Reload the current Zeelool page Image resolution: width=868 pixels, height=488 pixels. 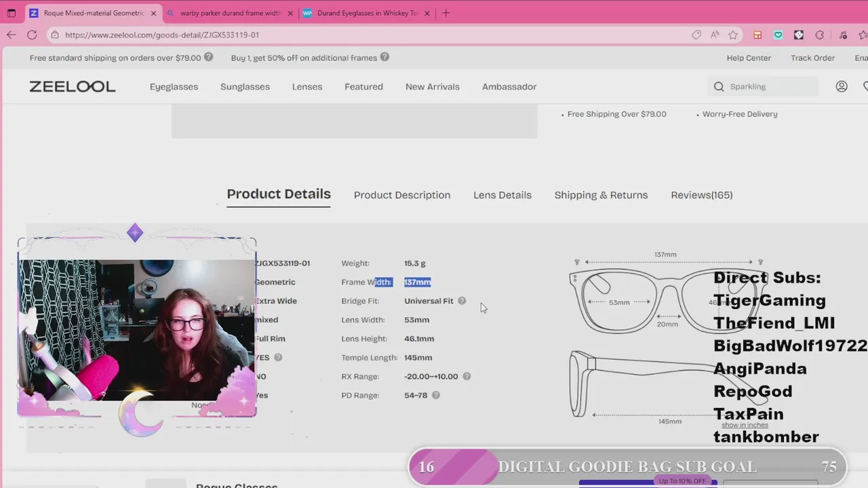pos(32,35)
